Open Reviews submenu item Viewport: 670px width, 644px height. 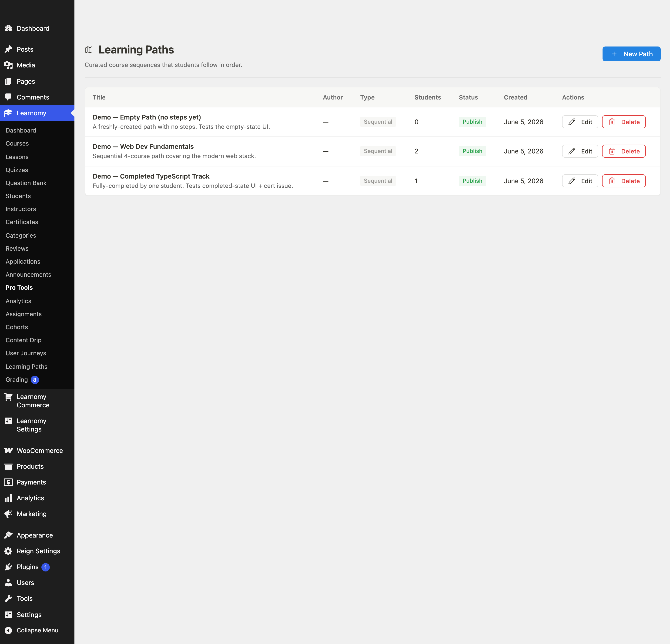[x=17, y=248]
